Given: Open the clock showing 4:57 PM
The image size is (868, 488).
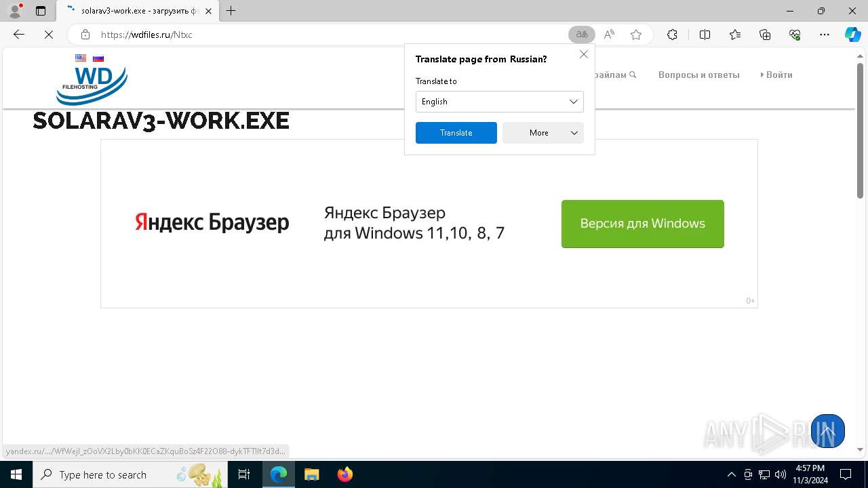Looking at the screenshot, I should pyautogui.click(x=810, y=474).
